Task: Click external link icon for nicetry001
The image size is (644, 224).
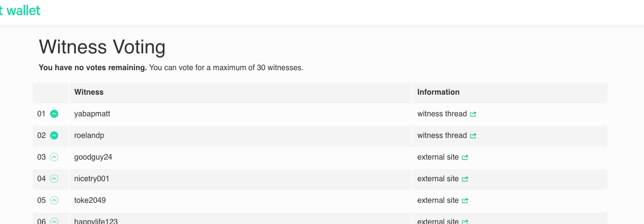Action: point(465,179)
